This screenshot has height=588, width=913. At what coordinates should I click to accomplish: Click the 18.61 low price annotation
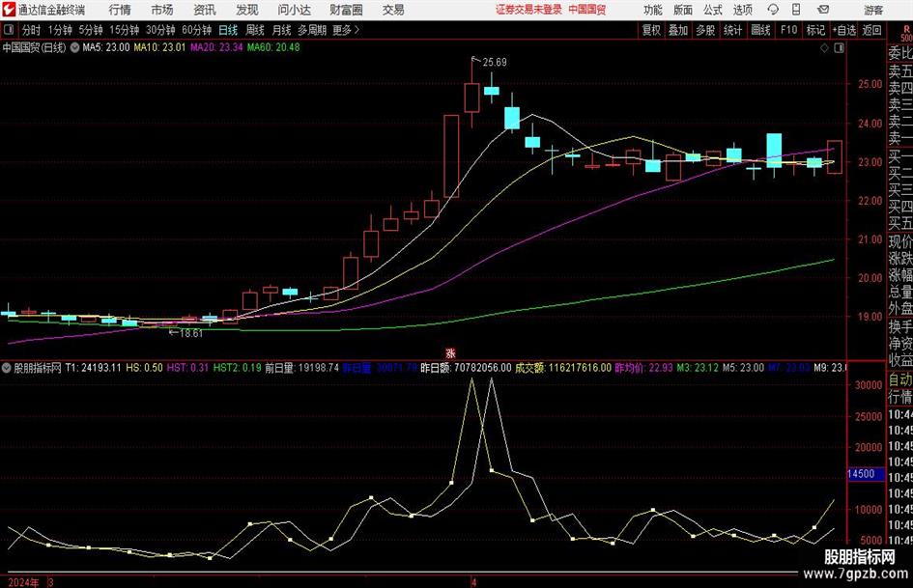pos(191,334)
